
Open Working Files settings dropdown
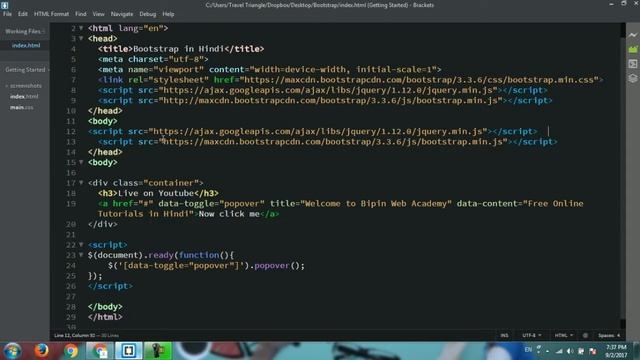click(44, 31)
